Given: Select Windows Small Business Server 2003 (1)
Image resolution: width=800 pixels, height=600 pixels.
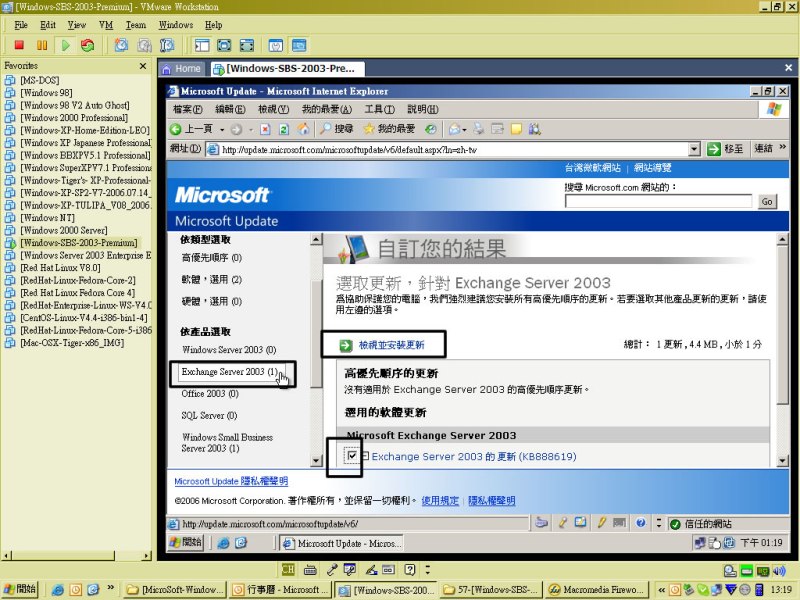Looking at the screenshot, I should pos(227,442).
